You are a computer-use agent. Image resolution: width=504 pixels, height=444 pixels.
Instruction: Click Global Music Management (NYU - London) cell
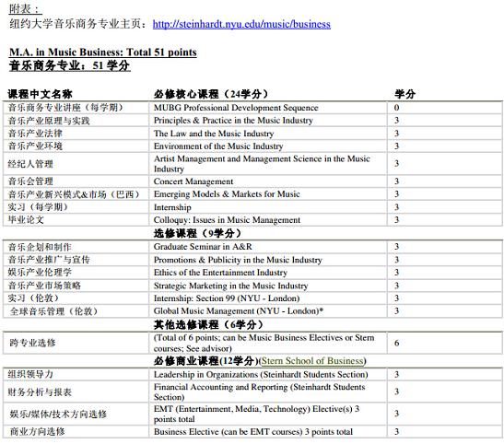click(268, 311)
